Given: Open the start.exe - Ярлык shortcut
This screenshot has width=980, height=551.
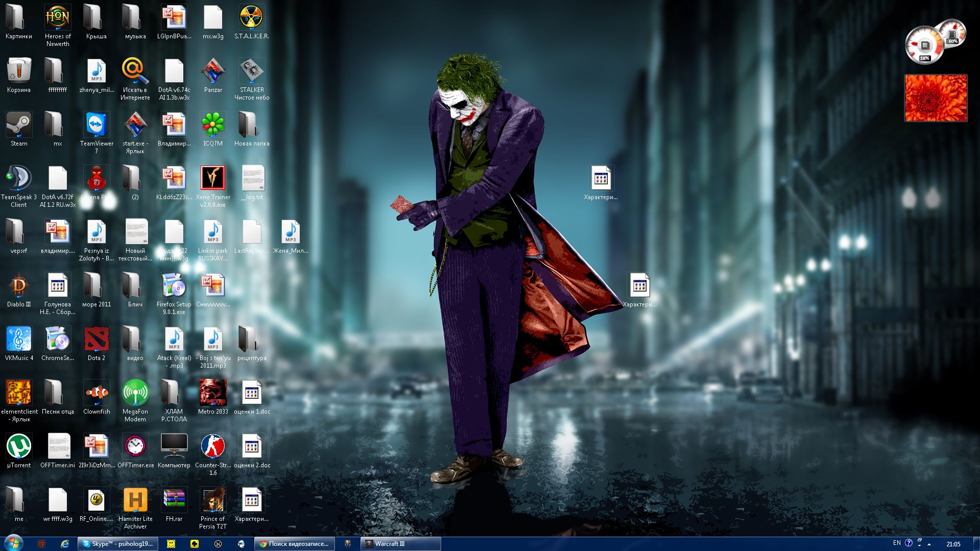Looking at the screenshot, I should coord(135,133).
